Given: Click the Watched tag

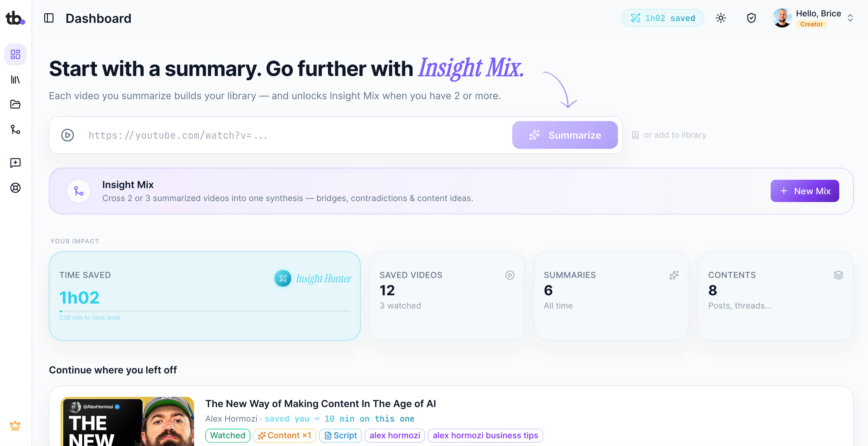Looking at the screenshot, I should point(228,435).
